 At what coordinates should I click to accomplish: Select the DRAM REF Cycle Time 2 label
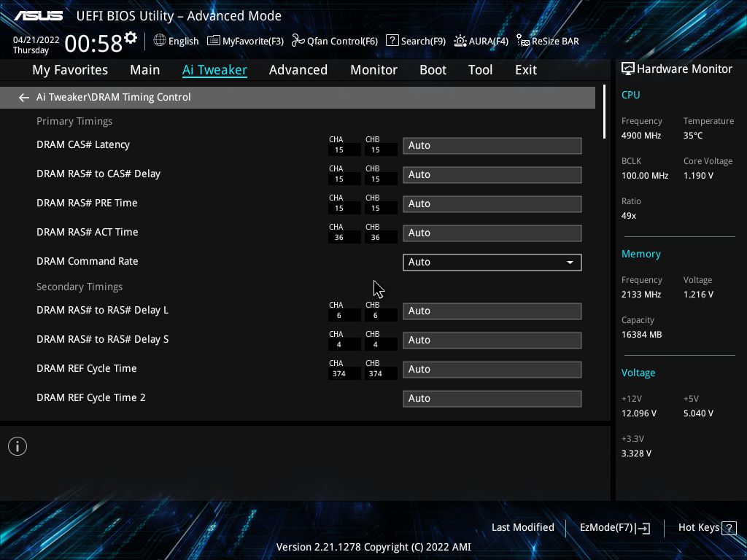[91, 397]
